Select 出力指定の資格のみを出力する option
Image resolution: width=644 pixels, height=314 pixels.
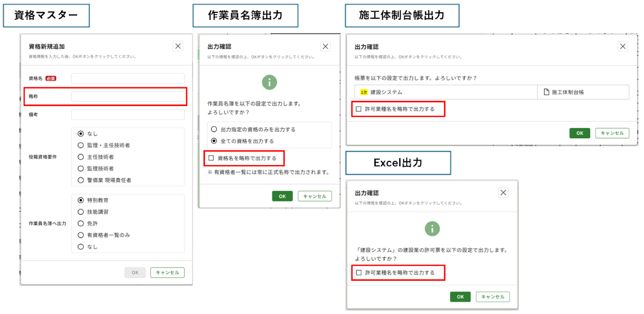214,129
